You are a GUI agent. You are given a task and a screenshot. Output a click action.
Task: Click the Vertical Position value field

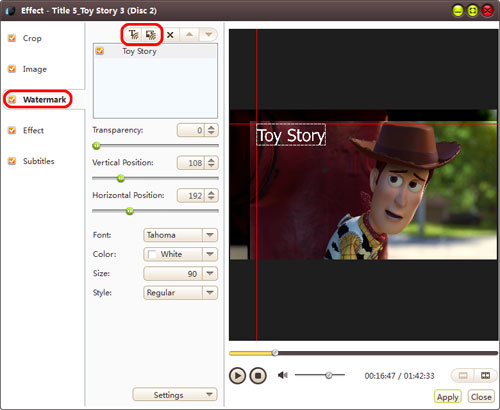191,163
